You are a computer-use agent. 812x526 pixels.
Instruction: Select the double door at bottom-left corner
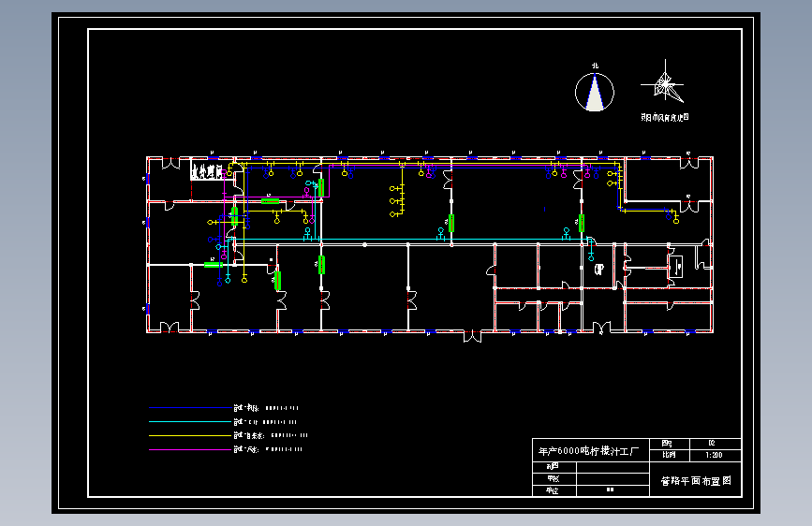click(x=169, y=327)
